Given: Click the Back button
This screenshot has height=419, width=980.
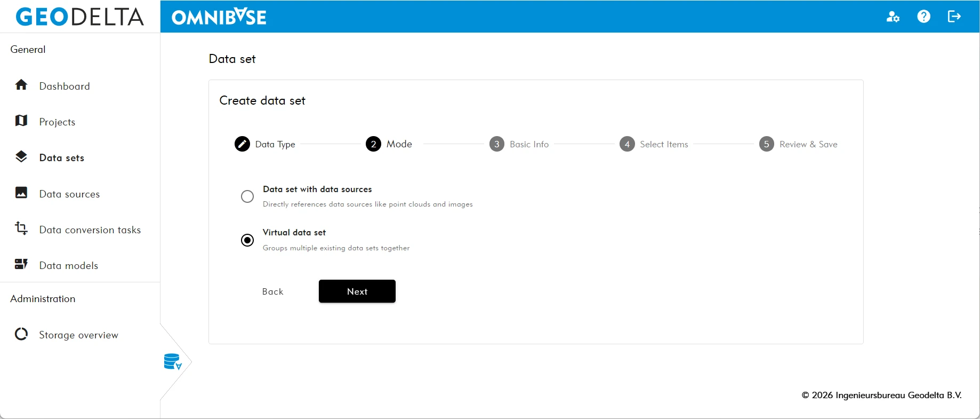Looking at the screenshot, I should coord(272,291).
